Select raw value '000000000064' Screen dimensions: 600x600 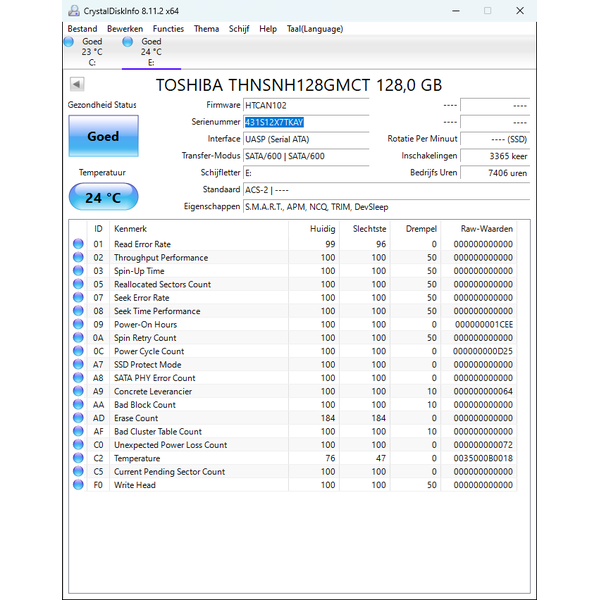pos(483,391)
